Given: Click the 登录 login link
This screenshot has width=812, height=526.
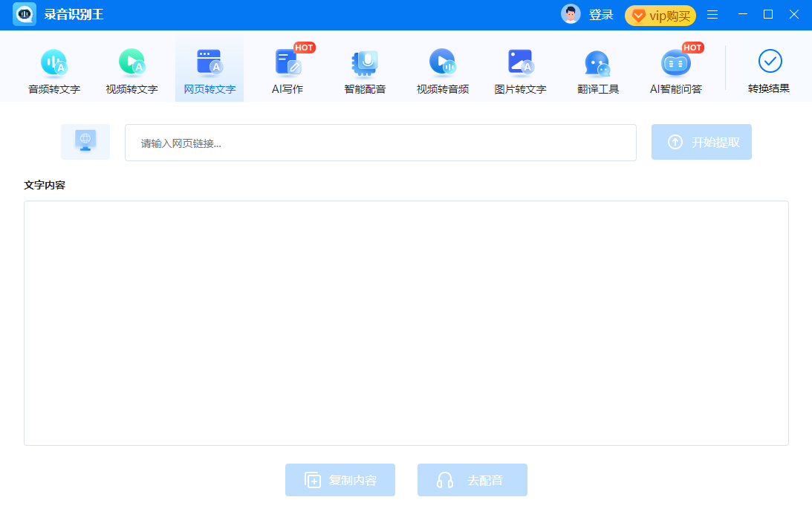Looking at the screenshot, I should point(601,15).
